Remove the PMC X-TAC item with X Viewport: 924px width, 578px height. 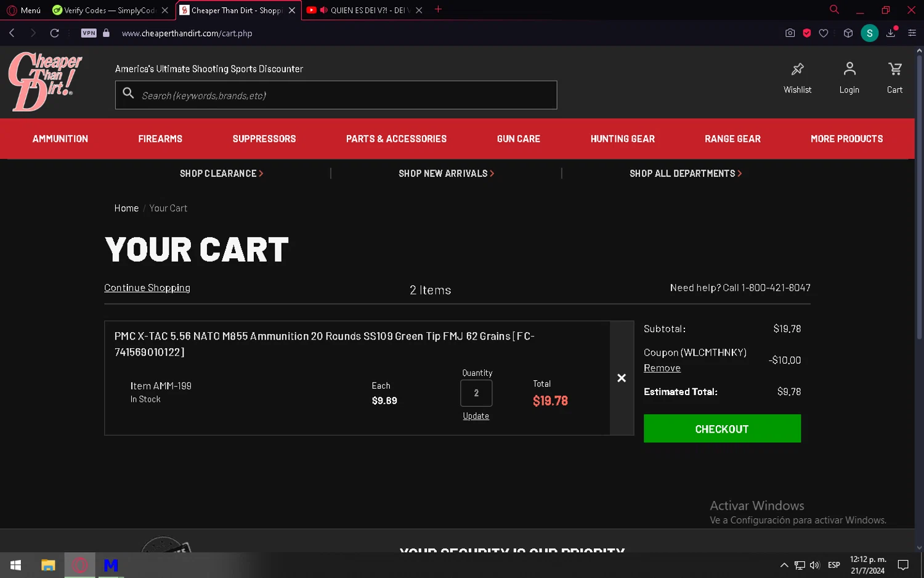pyautogui.click(x=622, y=378)
